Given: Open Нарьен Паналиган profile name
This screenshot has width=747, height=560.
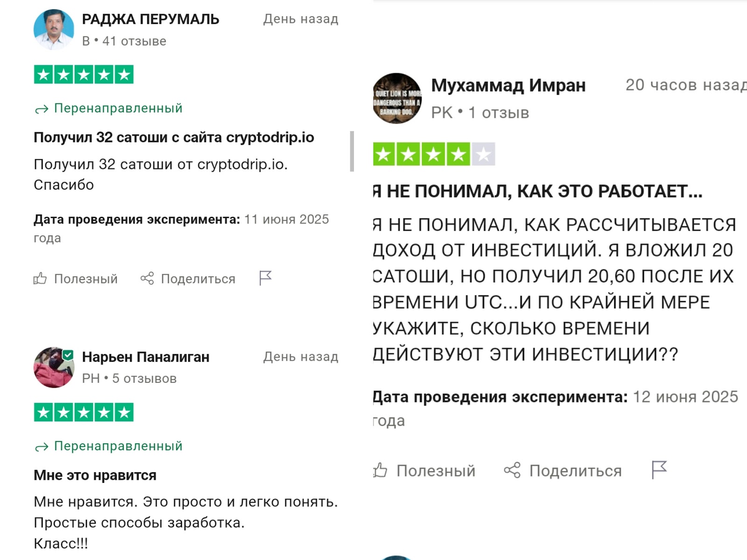Looking at the screenshot, I should tap(146, 357).
